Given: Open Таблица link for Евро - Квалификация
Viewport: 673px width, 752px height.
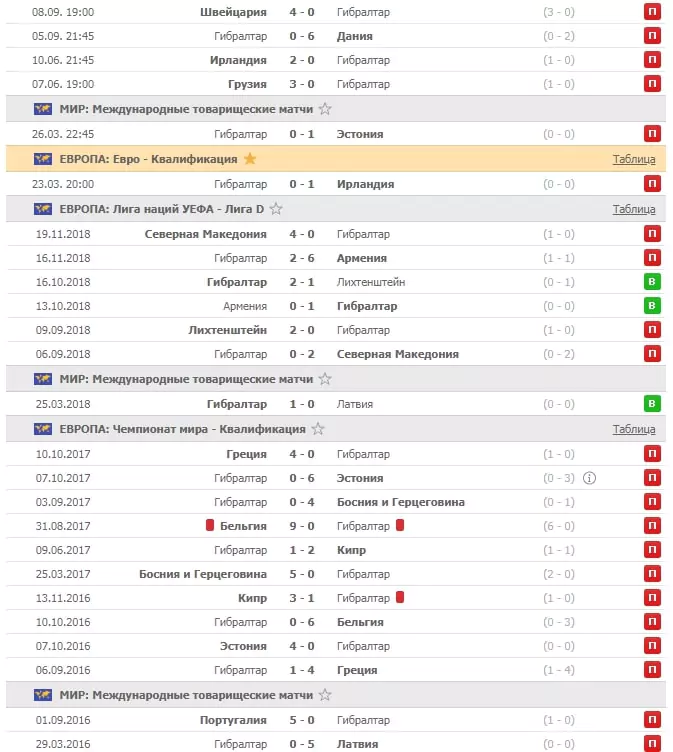Looking at the screenshot, I should point(634,159).
